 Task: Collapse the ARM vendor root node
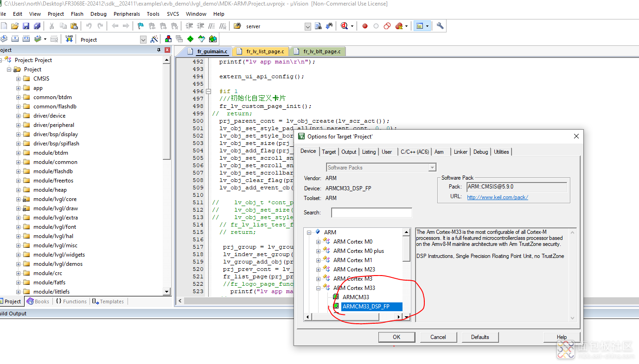click(309, 232)
